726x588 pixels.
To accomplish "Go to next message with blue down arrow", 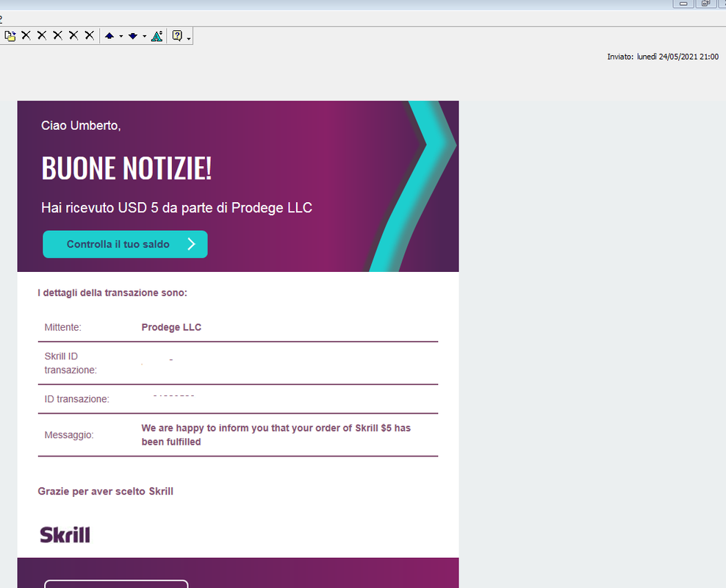I will click(133, 36).
